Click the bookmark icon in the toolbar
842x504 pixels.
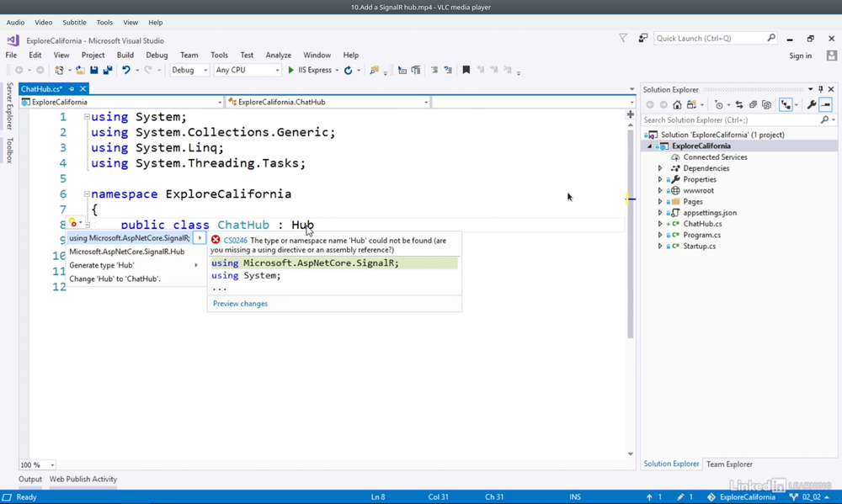click(x=466, y=71)
